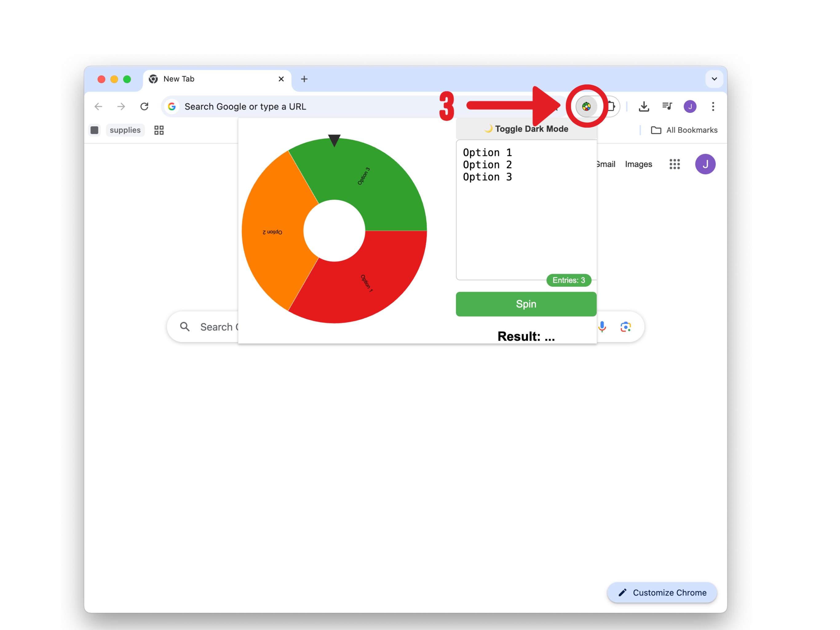Screen dimensions: 840x630
Task: Click the Option 2 text line
Action: pos(487,165)
